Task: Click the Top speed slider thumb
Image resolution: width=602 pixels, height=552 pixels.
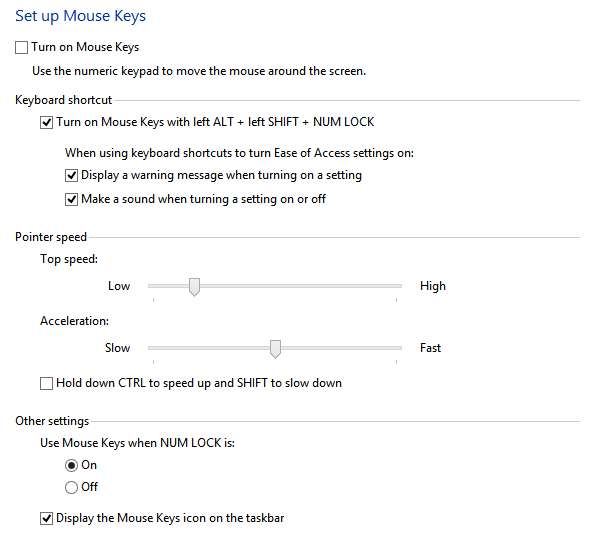Action: point(195,287)
